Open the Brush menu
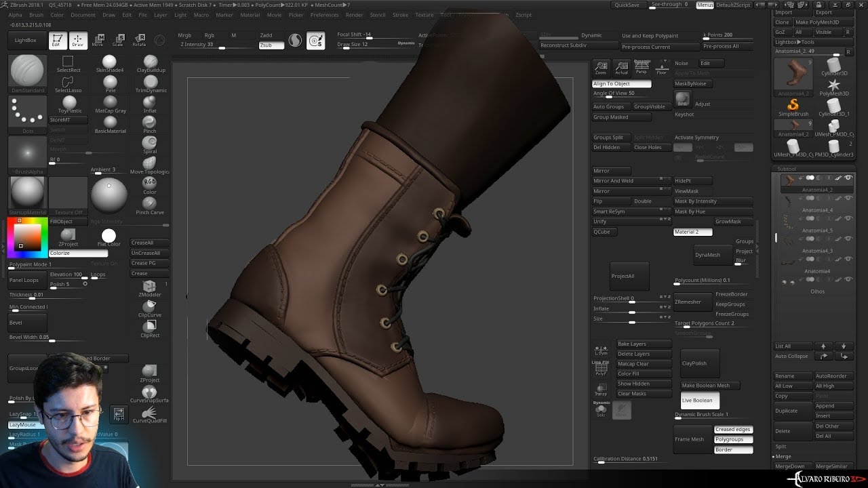This screenshot has height=488, width=868. pyautogui.click(x=36, y=15)
